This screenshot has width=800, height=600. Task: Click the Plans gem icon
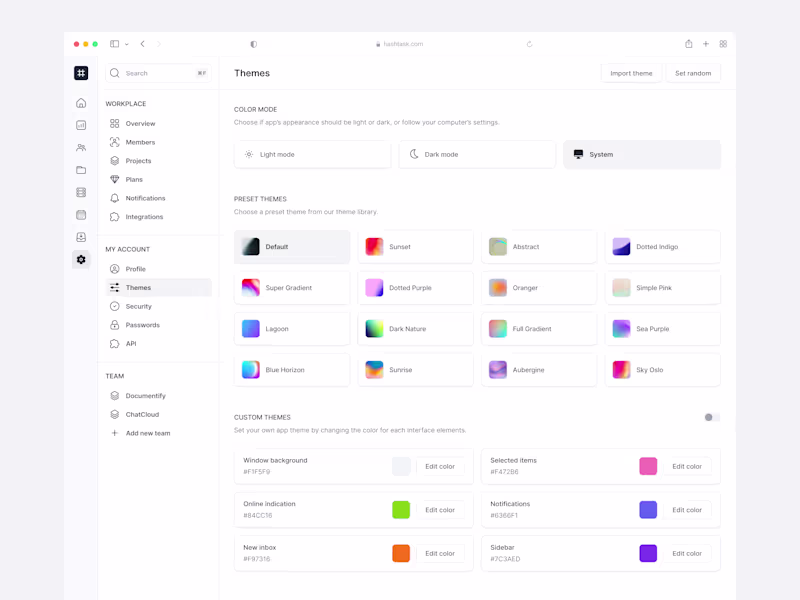click(x=114, y=179)
